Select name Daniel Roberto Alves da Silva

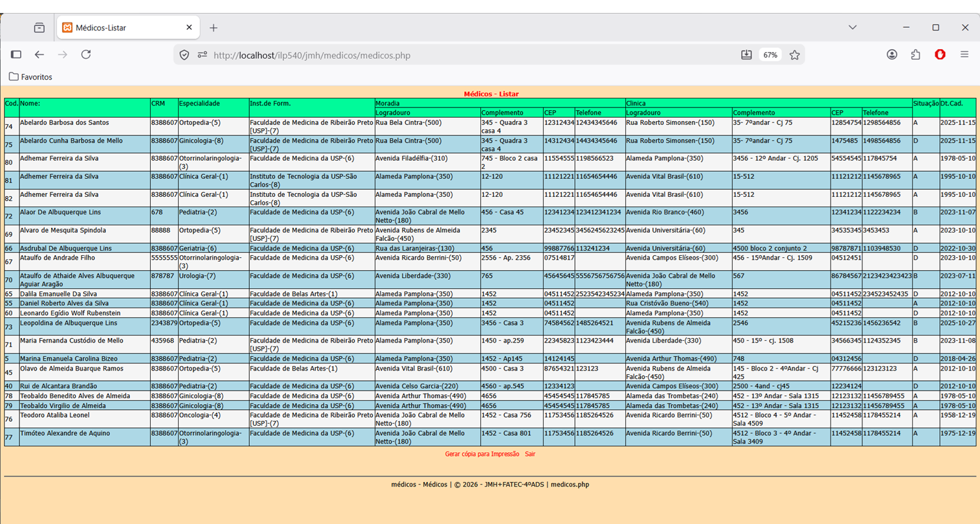65,303
